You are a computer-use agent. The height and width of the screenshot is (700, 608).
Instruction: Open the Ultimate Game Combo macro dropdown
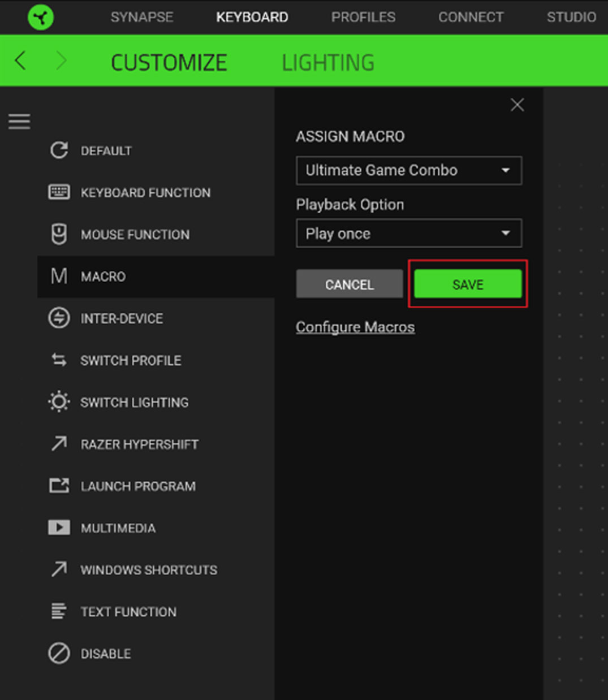click(x=409, y=170)
